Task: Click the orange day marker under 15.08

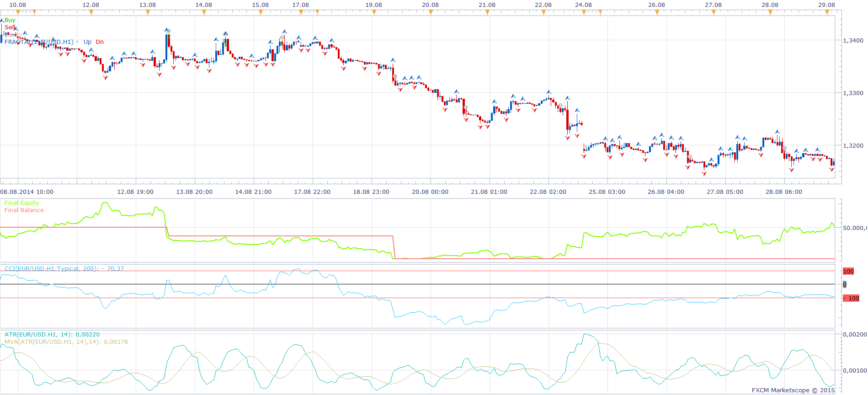Action: click(261, 12)
